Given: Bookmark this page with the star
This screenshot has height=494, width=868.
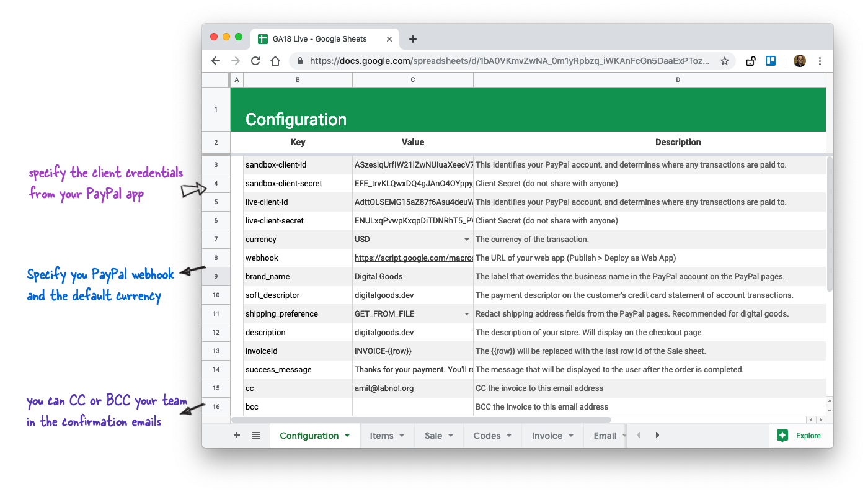Looking at the screenshot, I should click(x=724, y=61).
